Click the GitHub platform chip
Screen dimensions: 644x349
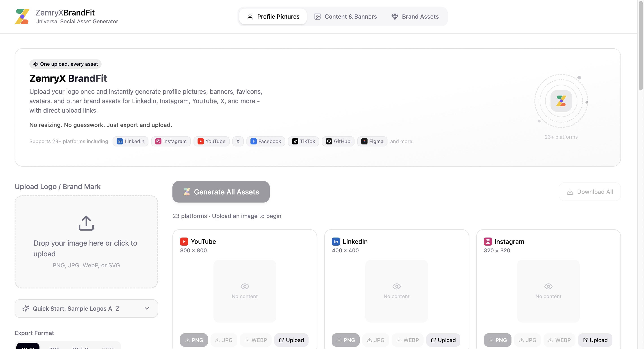(x=338, y=141)
